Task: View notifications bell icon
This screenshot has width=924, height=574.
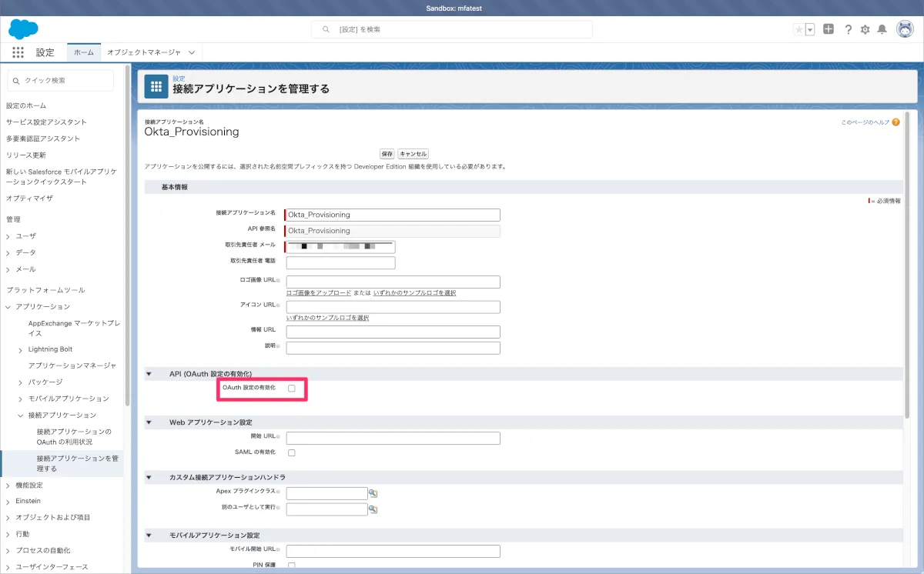Action: point(882,29)
